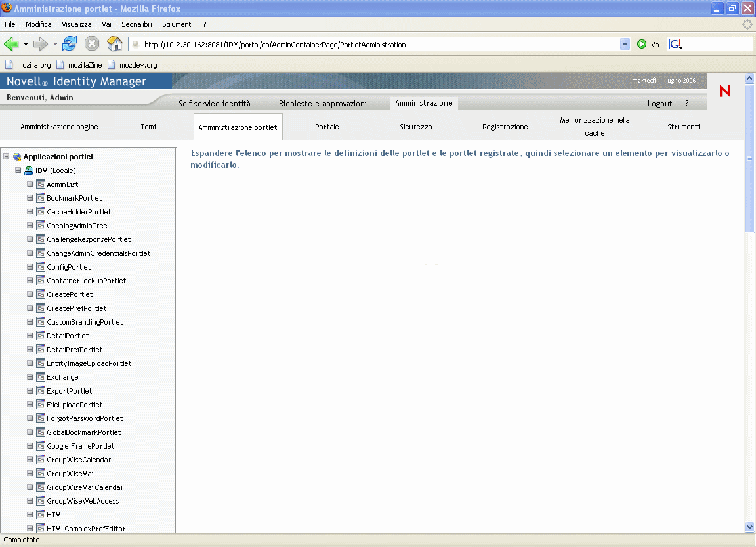Open Memorizzazione nella cache tab
This screenshot has width=756, height=547.
(x=595, y=127)
